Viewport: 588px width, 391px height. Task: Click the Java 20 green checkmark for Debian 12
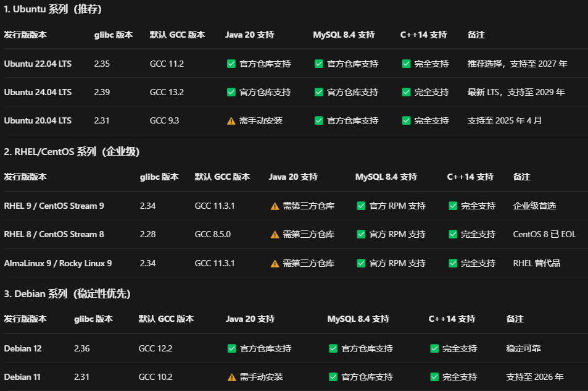232,348
